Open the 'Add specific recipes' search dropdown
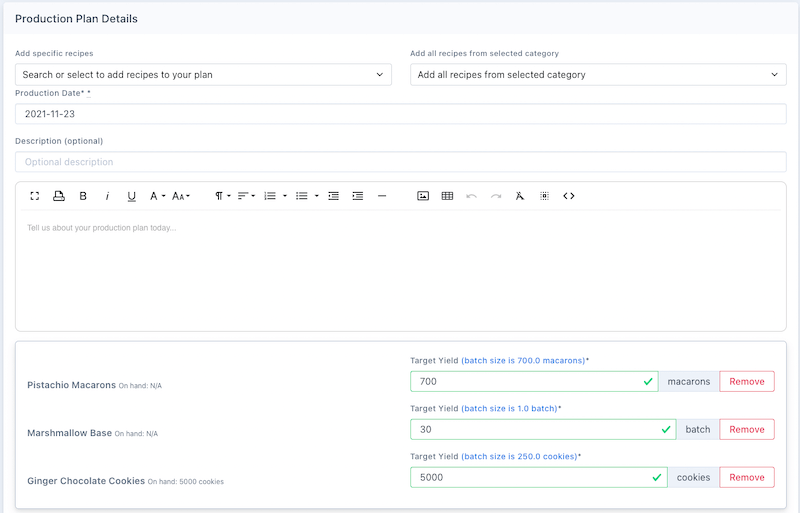 (x=203, y=74)
